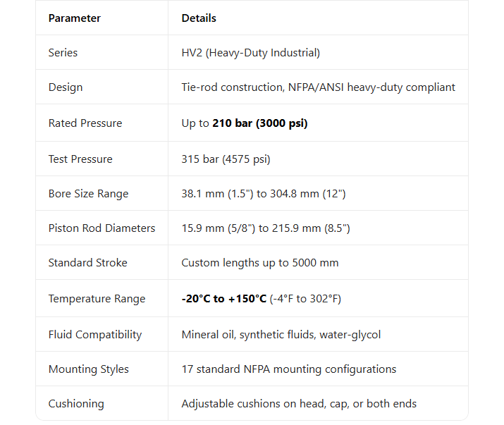This screenshot has width=504, height=425.
Task: Click the Fluid Compatibility label
Action: [94, 335]
